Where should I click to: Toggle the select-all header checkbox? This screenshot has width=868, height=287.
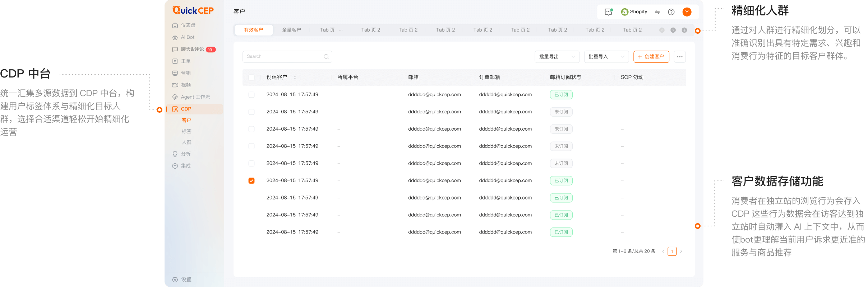251,77
